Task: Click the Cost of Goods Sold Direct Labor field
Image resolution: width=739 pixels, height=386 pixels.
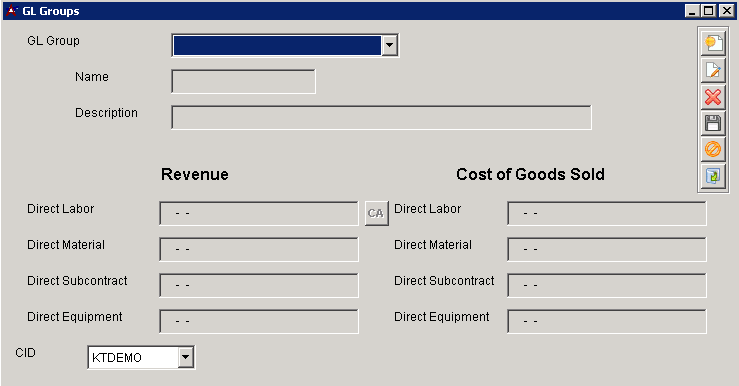Action: (x=607, y=214)
